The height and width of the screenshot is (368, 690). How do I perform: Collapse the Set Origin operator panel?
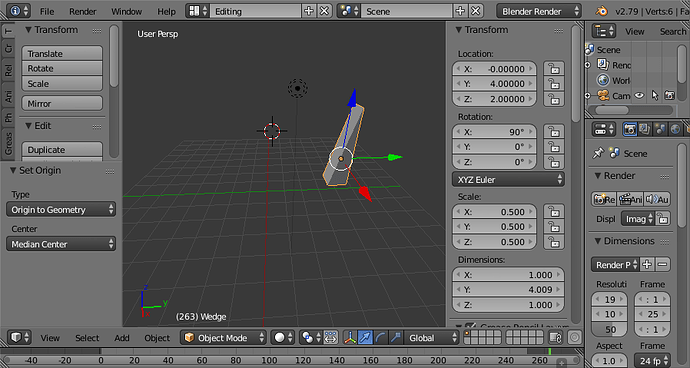[13, 170]
